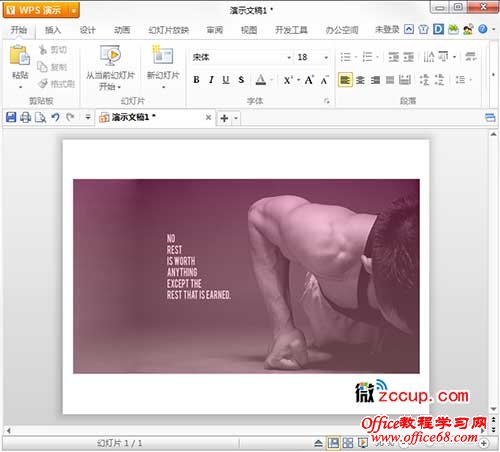The height and width of the screenshot is (452, 500).
Task: Open the quick access toolbar customize dropdown
Action: pos(88,117)
